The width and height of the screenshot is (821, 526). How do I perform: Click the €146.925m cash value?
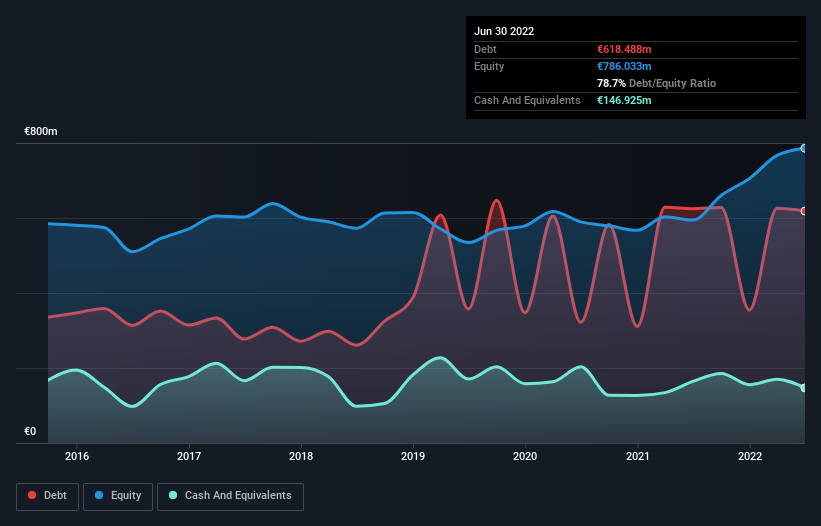[x=624, y=100]
